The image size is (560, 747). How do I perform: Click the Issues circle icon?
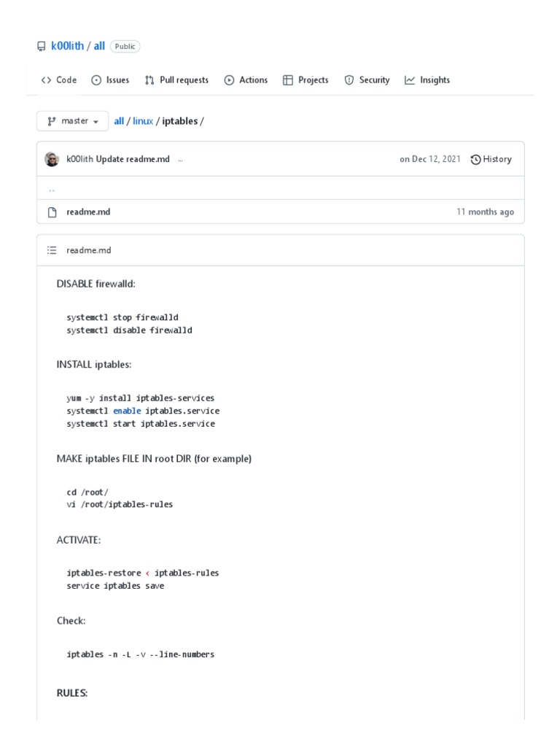click(x=96, y=80)
